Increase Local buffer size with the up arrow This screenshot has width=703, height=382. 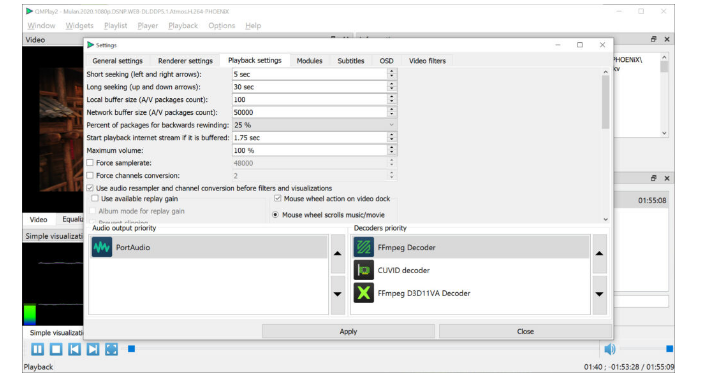click(391, 97)
